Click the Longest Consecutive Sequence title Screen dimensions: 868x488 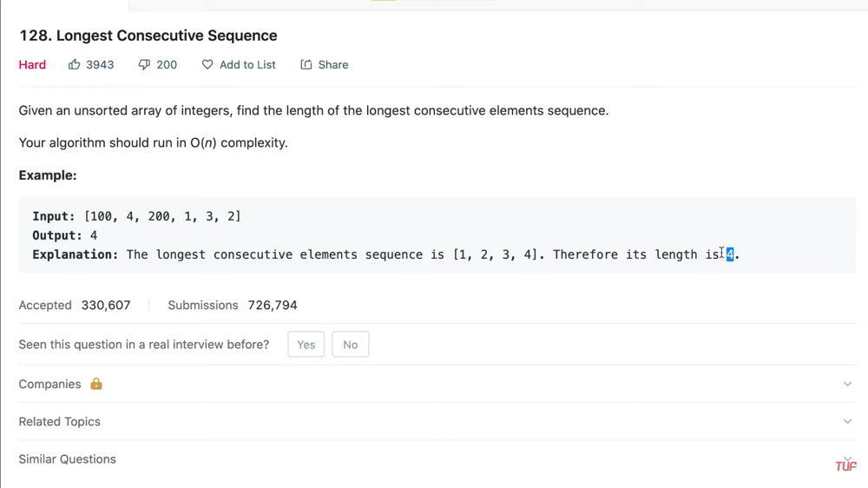coord(148,36)
